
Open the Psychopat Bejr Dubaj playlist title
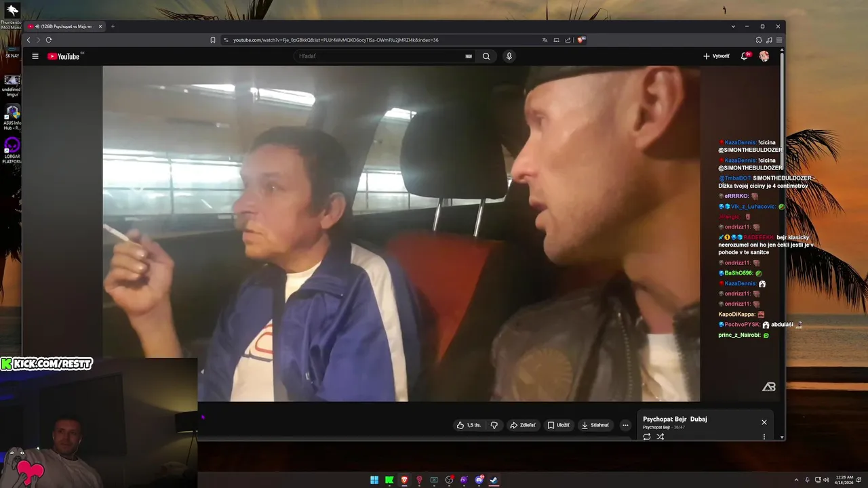coord(675,419)
